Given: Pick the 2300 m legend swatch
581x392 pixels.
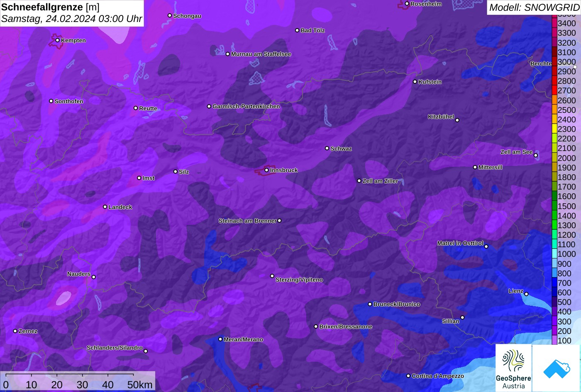Looking at the screenshot, I should (554, 129).
